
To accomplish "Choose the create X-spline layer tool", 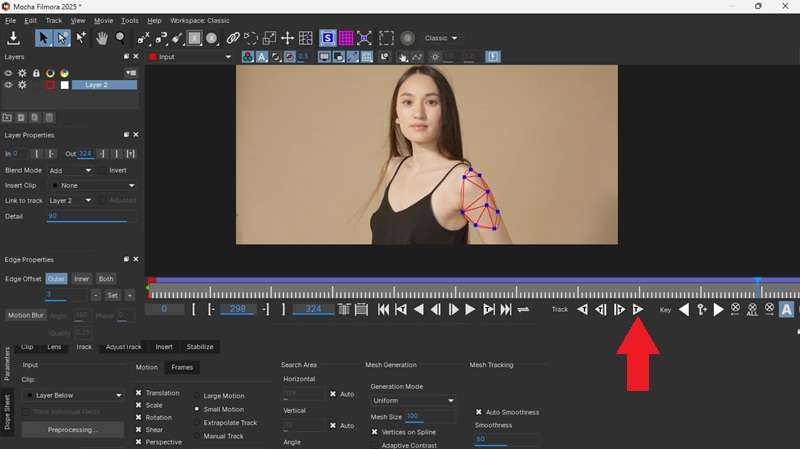I will point(144,38).
